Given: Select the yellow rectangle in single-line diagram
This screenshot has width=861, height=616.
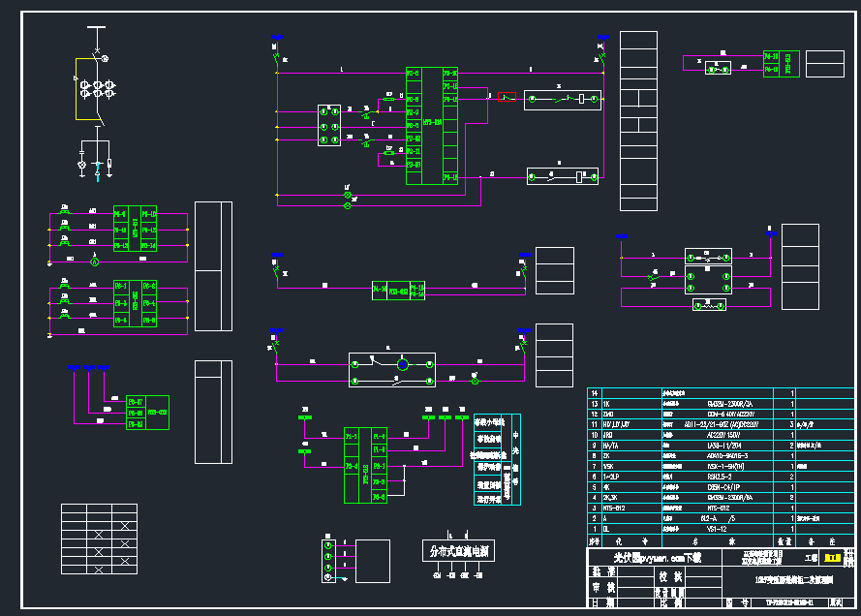Looking at the screenshot, I should pos(78,88).
